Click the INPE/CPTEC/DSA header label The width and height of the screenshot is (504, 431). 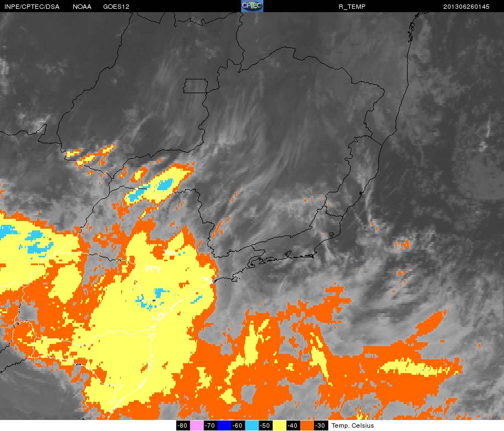pyautogui.click(x=32, y=7)
